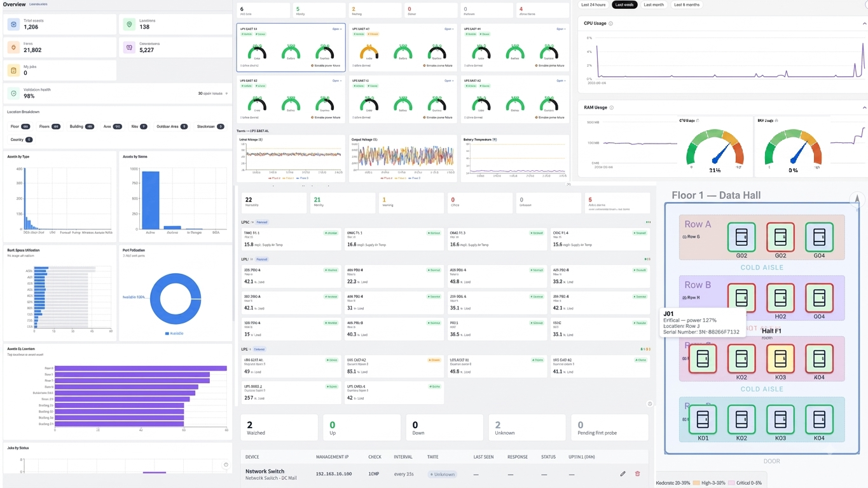This screenshot has width=868, height=488.
Task: Click the green location pin icon beside 138
Action: (x=130, y=24)
